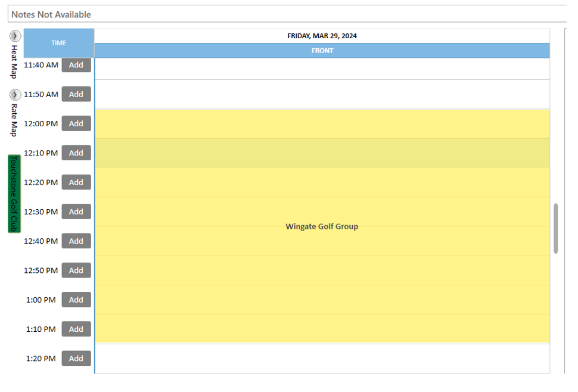Screen dimensions: 578x392
Task: Select the 12:30 PM time label
Action: [41, 212]
